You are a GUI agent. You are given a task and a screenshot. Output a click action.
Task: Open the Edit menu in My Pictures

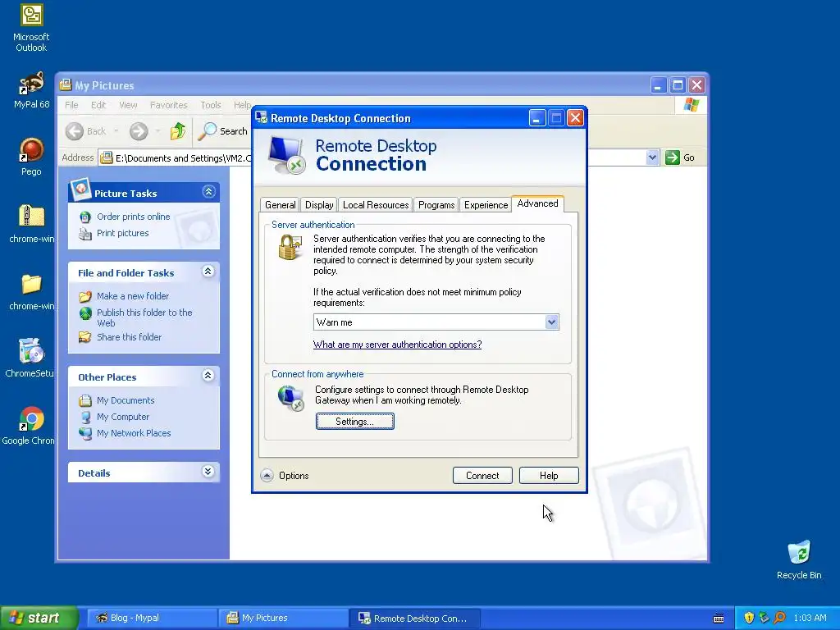(x=98, y=105)
